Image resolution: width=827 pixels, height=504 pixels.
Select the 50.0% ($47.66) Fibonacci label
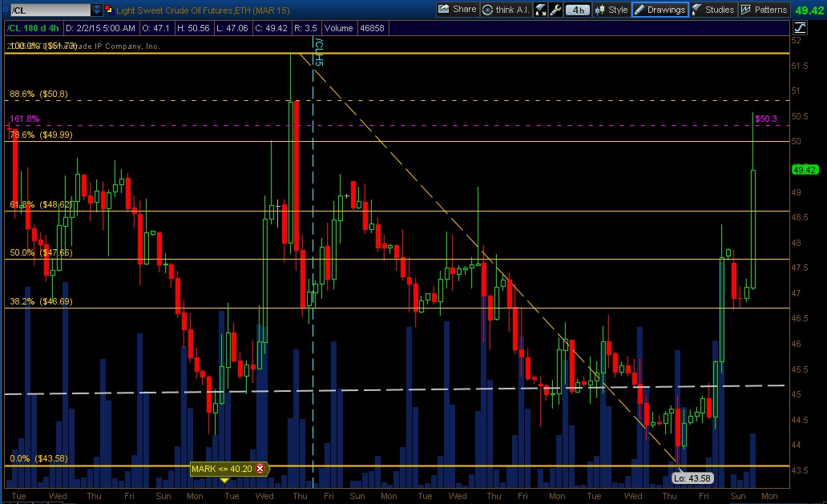coord(41,252)
